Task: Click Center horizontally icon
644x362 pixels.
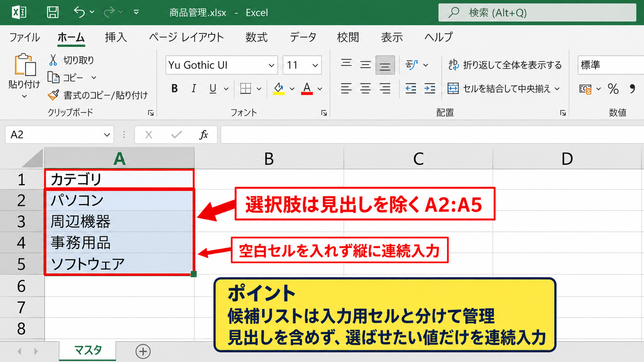Action: (x=366, y=88)
